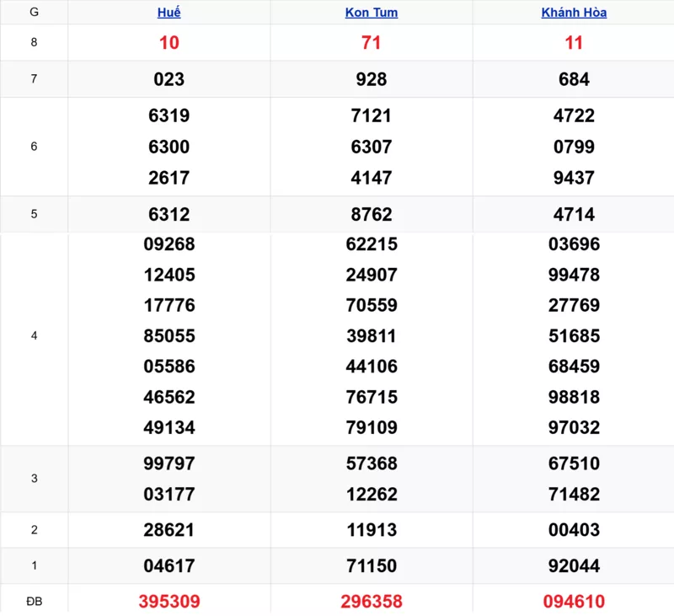Click prize 7 number 023 for Huế
The width and height of the screenshot is (674, 616).
pyautogui.click(x=169, y=79)
